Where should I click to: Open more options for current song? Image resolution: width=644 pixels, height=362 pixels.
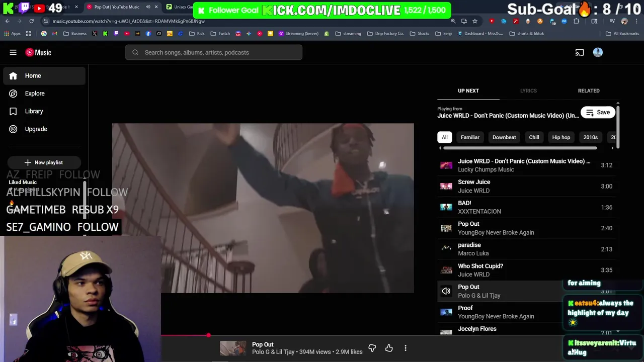coord(406,348)
